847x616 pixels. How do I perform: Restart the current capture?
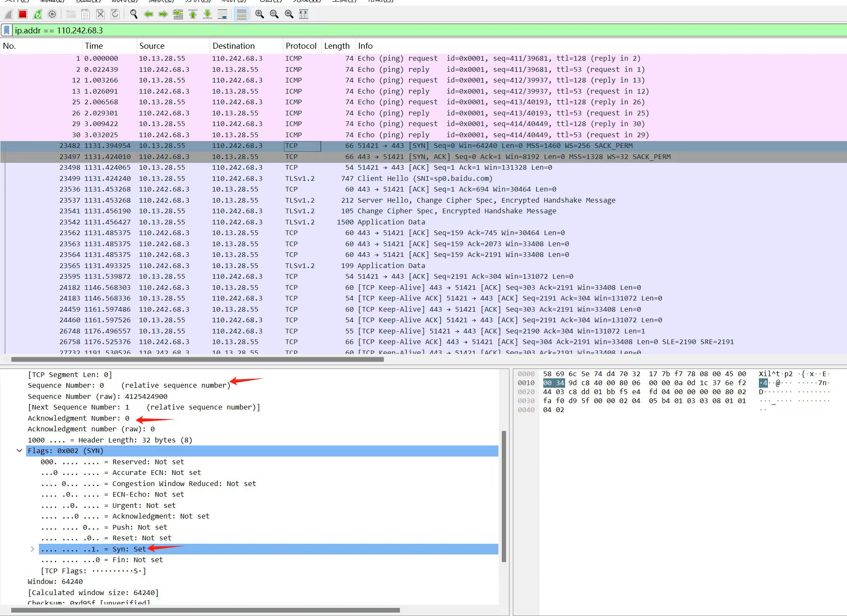[38, 15]
